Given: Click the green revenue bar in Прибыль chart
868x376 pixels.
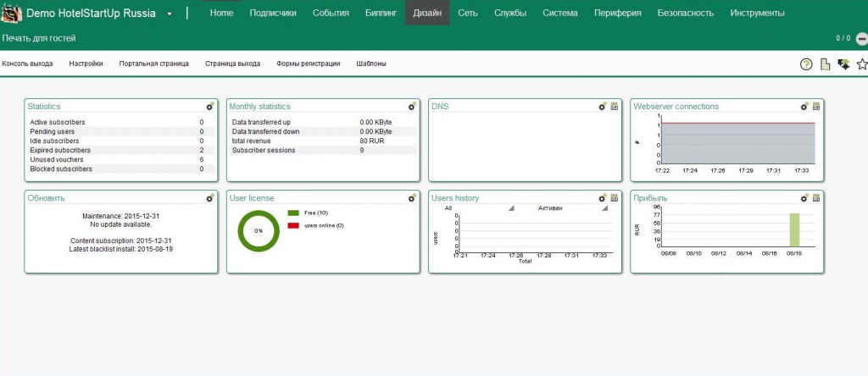Looking at the screenshot, I should click(794, 230).
